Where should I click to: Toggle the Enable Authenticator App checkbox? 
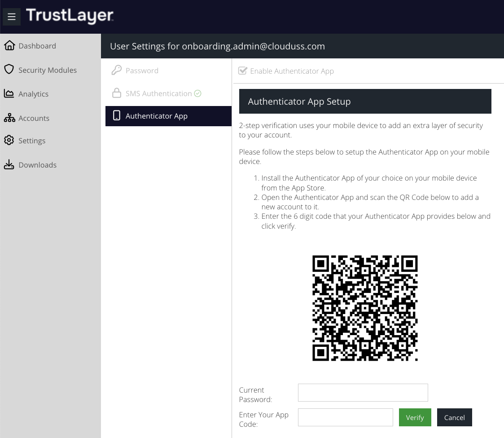243,71
